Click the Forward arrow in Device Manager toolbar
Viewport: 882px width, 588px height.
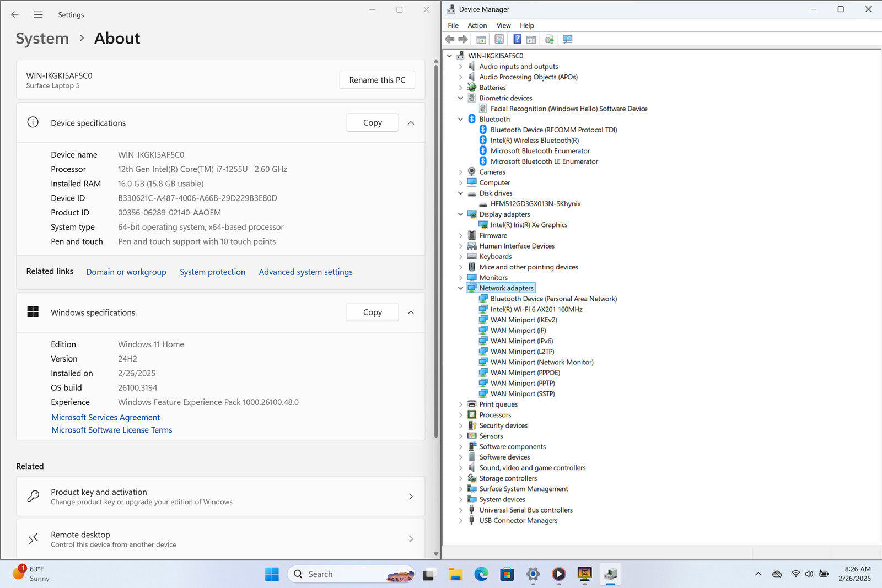coord(463,39)
